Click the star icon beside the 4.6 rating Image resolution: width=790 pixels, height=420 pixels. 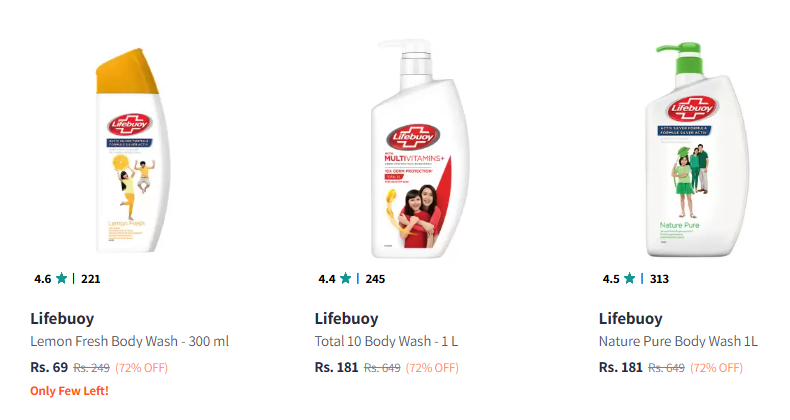62,279
